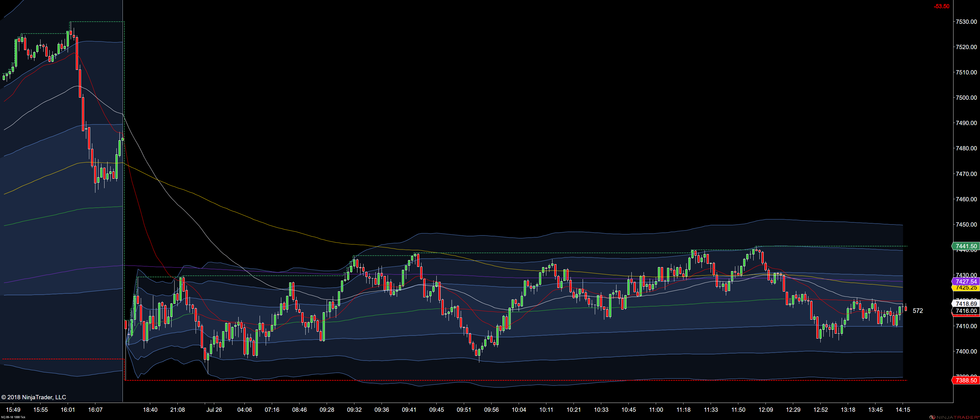The width and height of the screenshot is (980, 420).
Task: Click the 7480.00 price axis label
Action: click(966, 148)
